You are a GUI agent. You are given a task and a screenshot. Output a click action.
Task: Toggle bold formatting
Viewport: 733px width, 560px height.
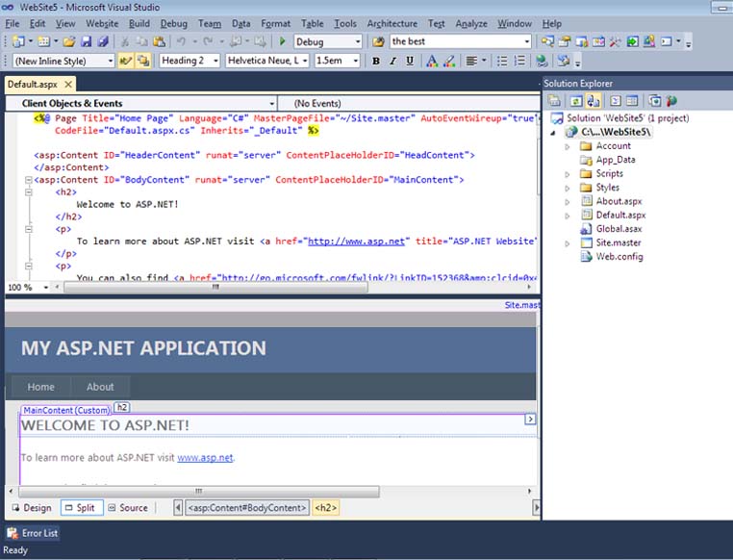pyautogui.click(x=376, y=61)
